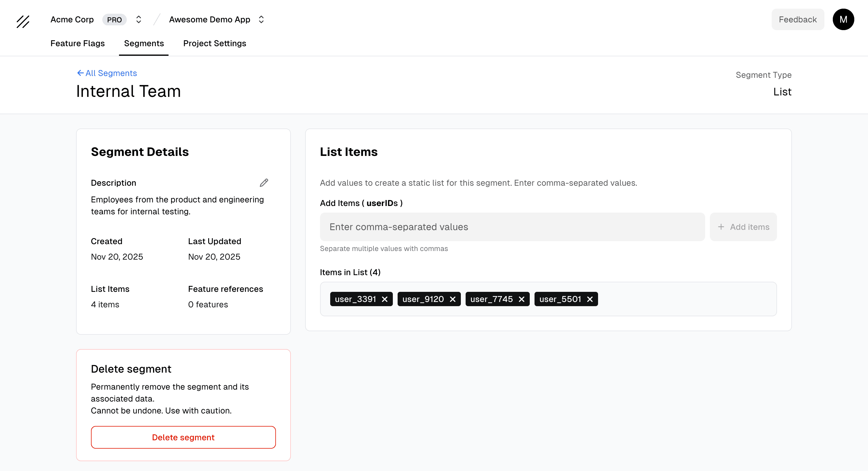Remove user_3391 from the list
This screenshot has height=471, width=868.
385,299
